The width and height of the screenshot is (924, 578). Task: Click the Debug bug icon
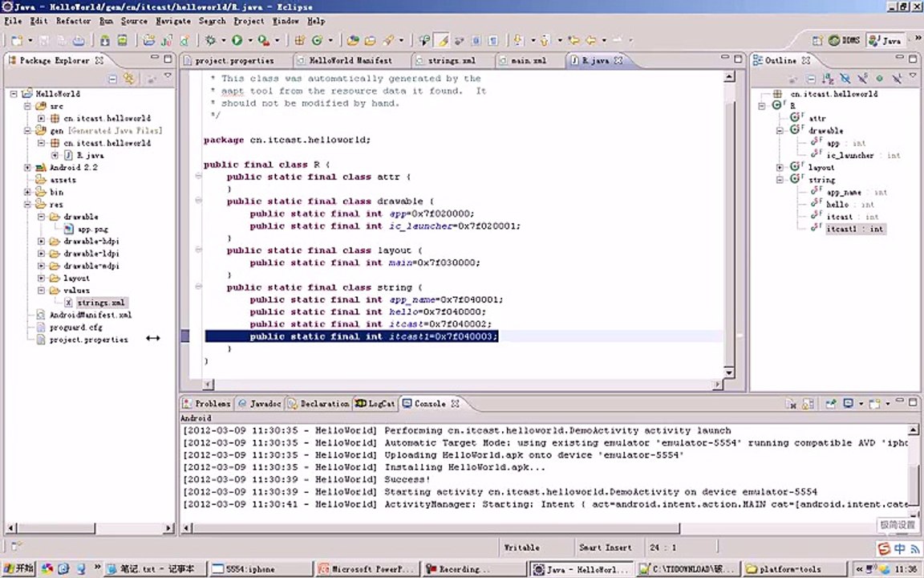pos(210,40)
